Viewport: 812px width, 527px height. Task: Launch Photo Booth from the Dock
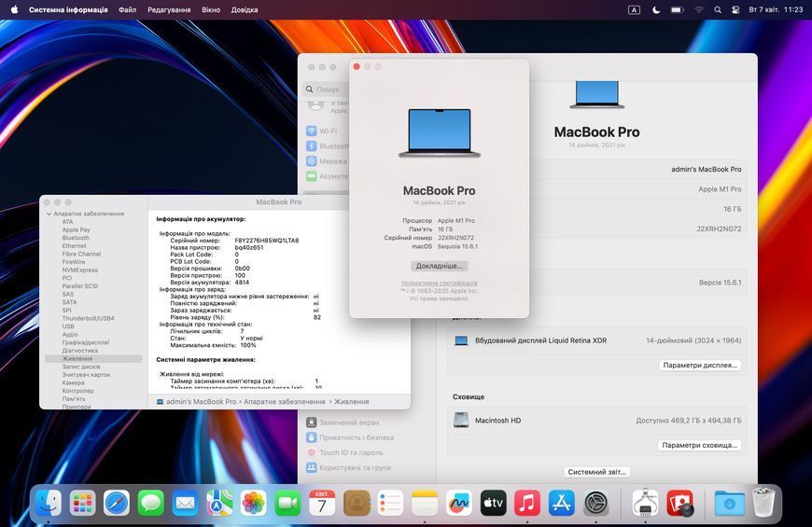point(680,503)
